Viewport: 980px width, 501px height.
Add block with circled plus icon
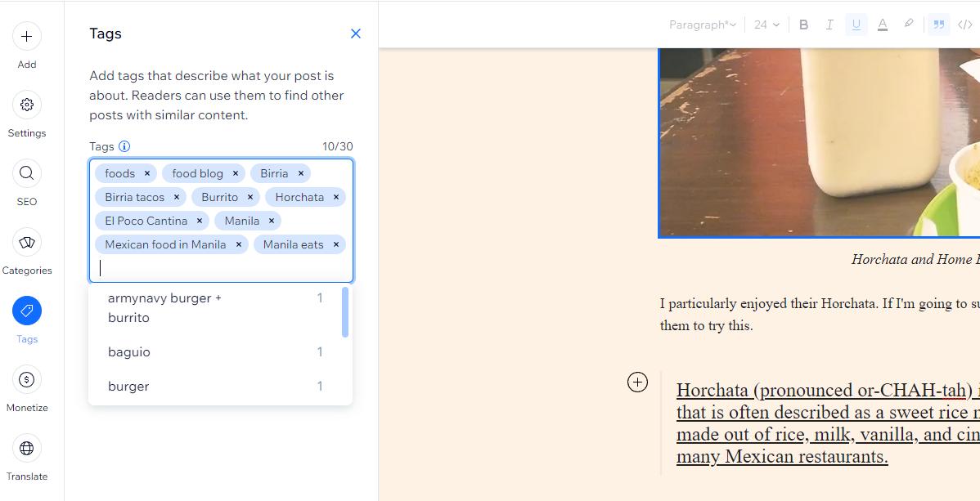637,382
